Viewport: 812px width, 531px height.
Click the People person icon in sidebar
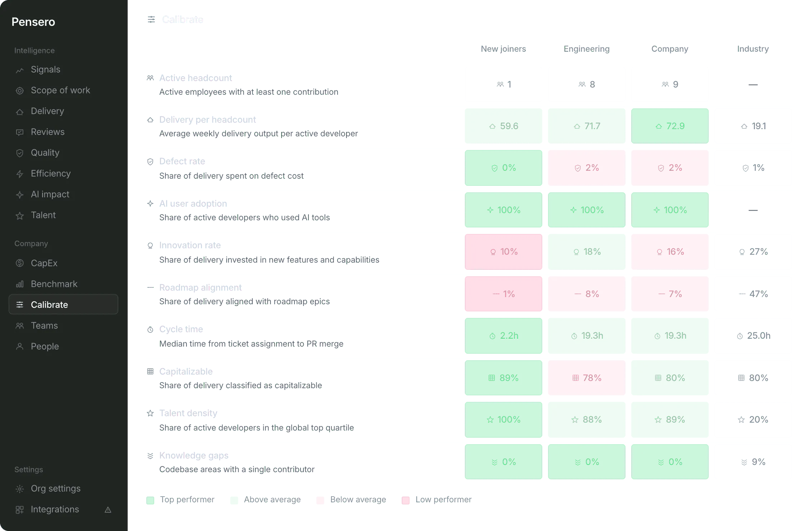(x=20, y=346)
